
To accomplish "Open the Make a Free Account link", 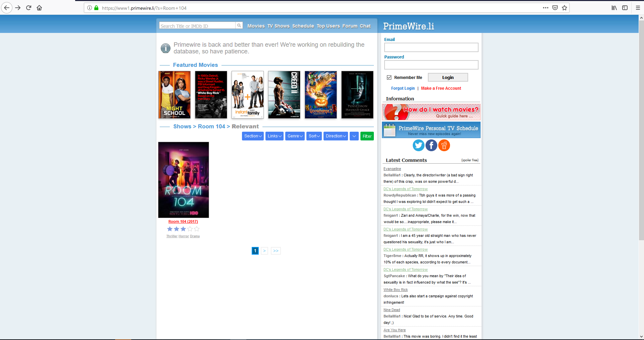I will click(x=441, y=88).
